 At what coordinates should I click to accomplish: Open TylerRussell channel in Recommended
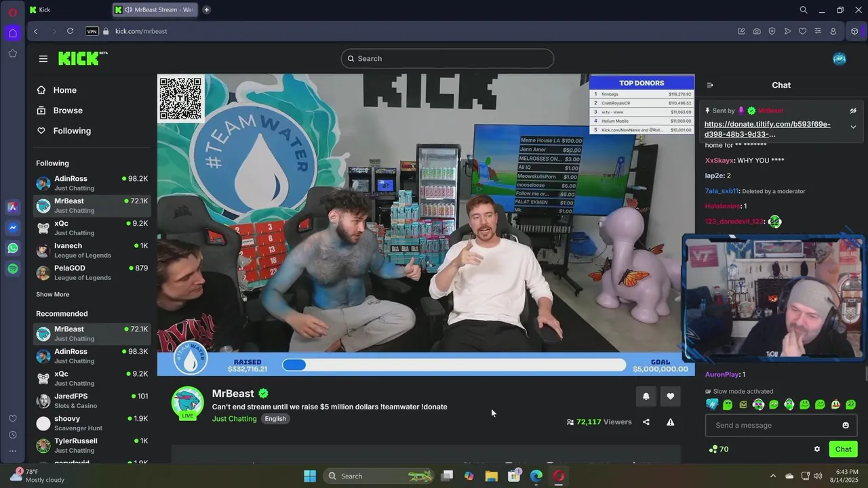coord(92,445)
